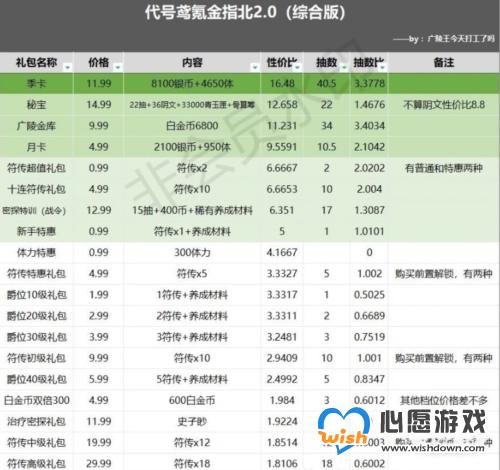Select the content cell 符传x2

192,168
